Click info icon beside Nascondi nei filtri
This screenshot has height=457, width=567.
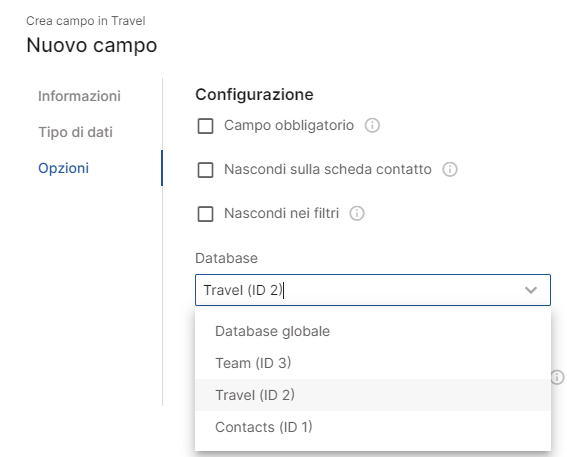357,213
